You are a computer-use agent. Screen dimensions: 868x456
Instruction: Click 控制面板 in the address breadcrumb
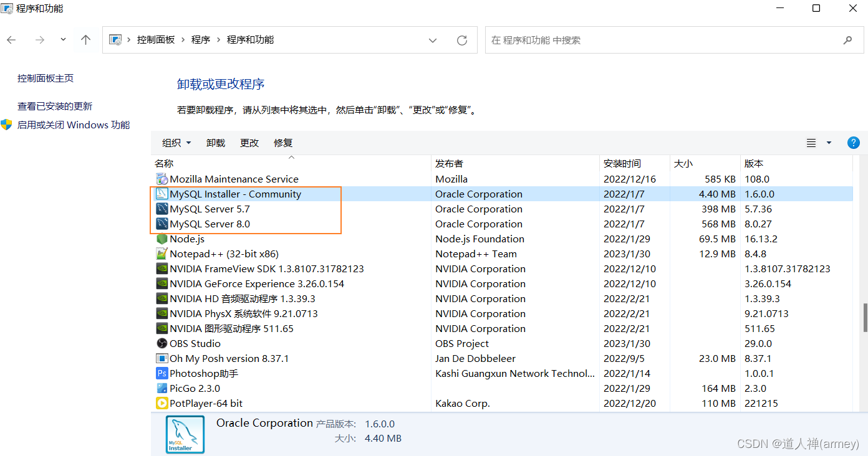pyautogui.click(x=156, y=40)
